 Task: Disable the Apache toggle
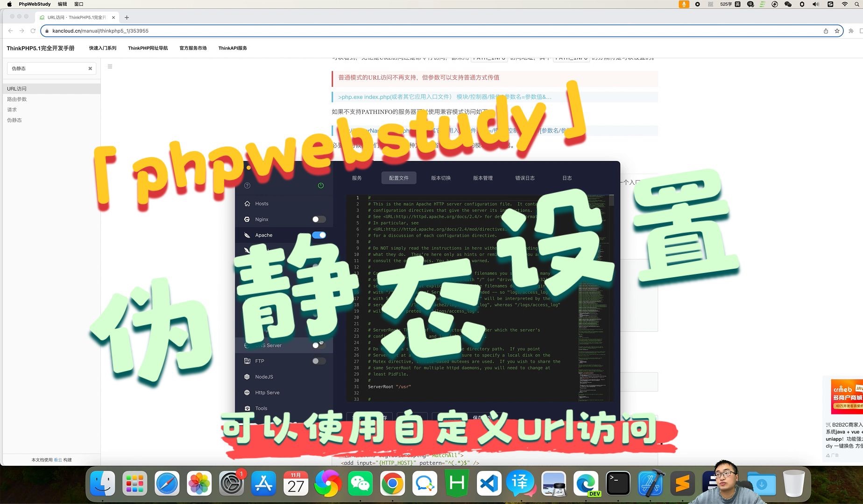click(319, 235)
